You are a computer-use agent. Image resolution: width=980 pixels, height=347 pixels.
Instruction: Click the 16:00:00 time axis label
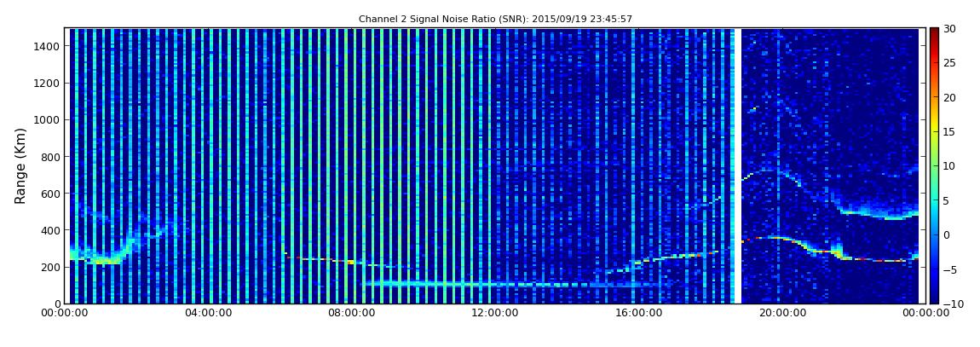tap(638, 315)
